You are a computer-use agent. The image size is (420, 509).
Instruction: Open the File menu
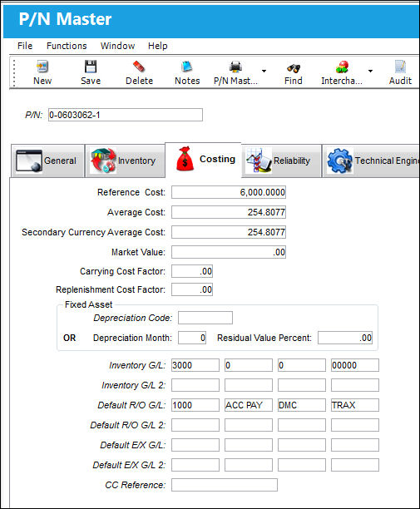(x=25, y=46)
